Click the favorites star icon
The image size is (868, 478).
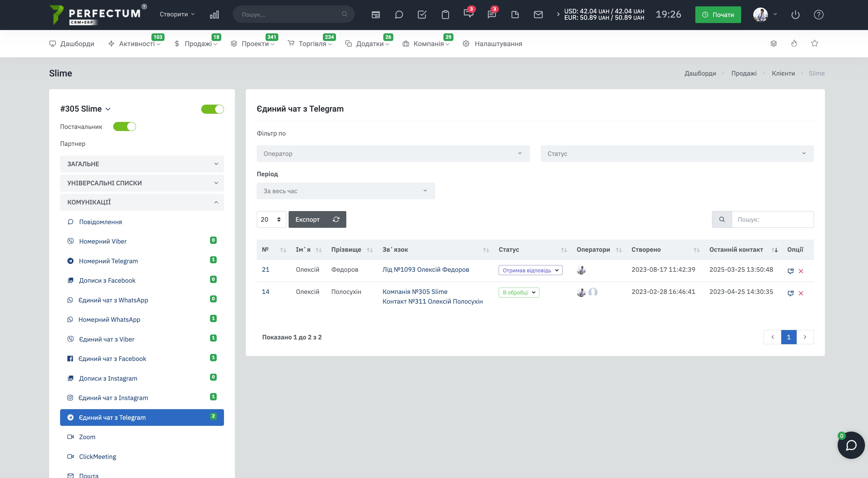(815, 43)
